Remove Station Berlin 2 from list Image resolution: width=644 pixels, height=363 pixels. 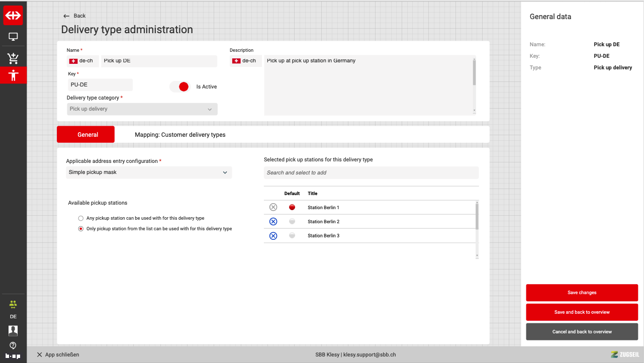[273, 222]
